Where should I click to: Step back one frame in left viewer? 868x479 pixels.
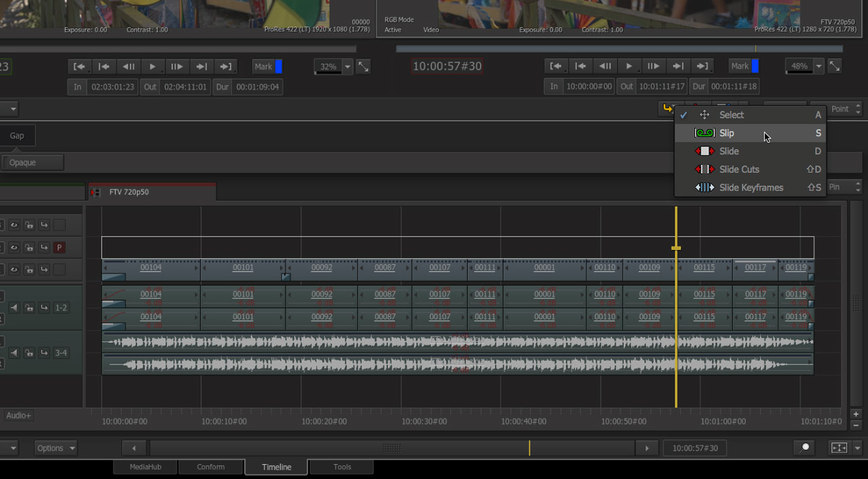(127, 66)
